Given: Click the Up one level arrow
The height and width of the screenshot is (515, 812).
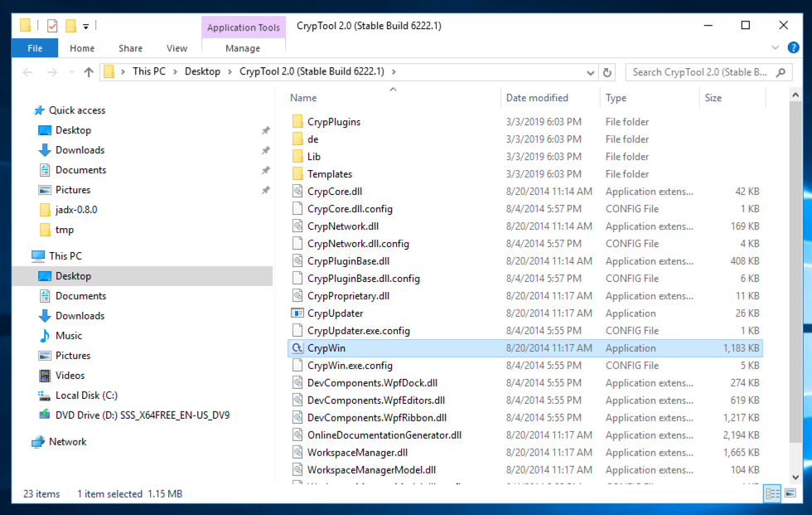Looking at the screenshot, I should pos(89,72).
